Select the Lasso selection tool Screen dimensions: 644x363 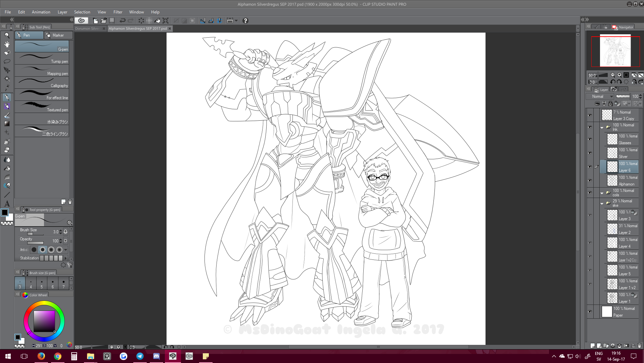(x=7, y=62)
